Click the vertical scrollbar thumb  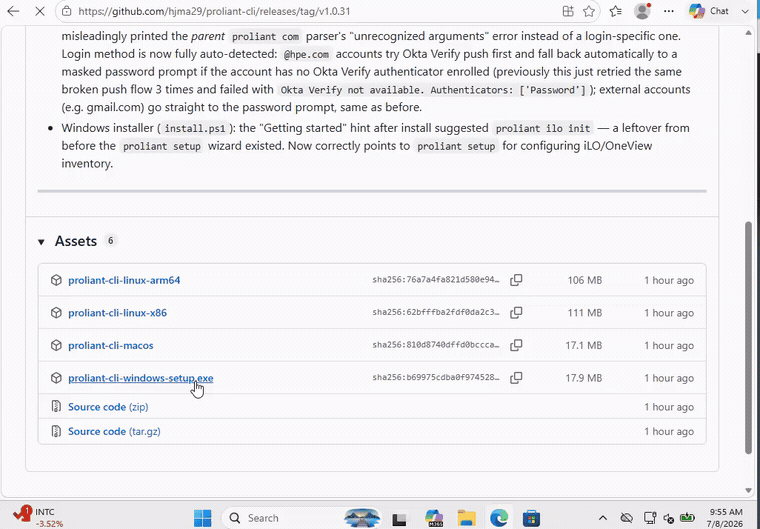(748, 337)
